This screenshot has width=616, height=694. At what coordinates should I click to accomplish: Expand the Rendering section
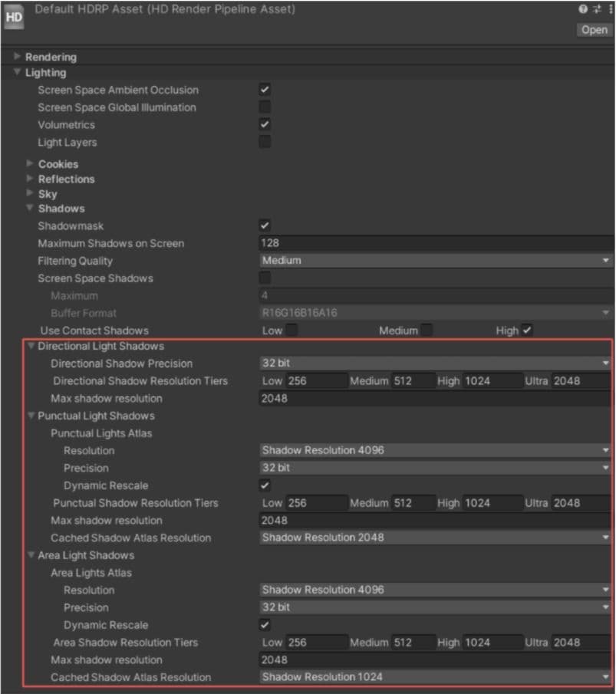click(x=17, y=56)
